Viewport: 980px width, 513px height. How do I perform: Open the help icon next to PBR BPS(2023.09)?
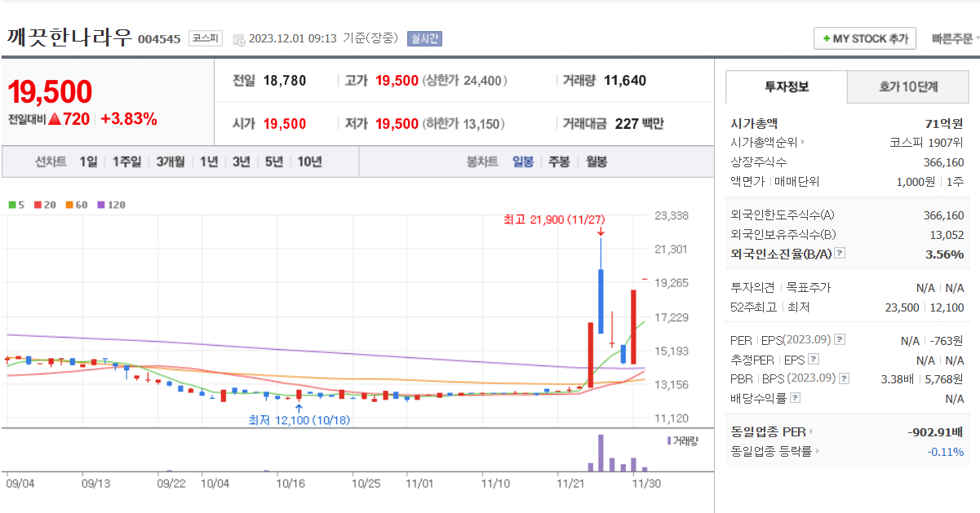coord(845,378)
